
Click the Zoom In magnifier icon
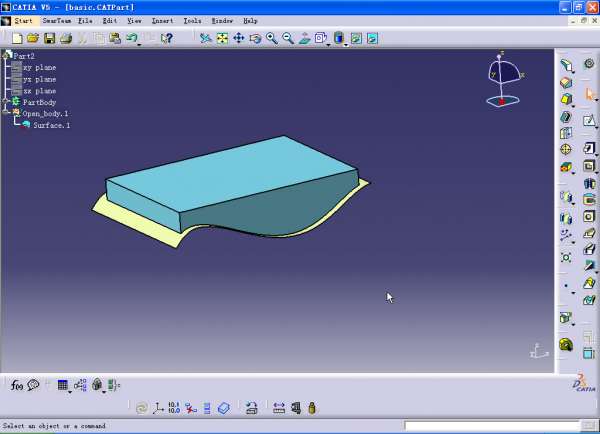click(271, 39)
